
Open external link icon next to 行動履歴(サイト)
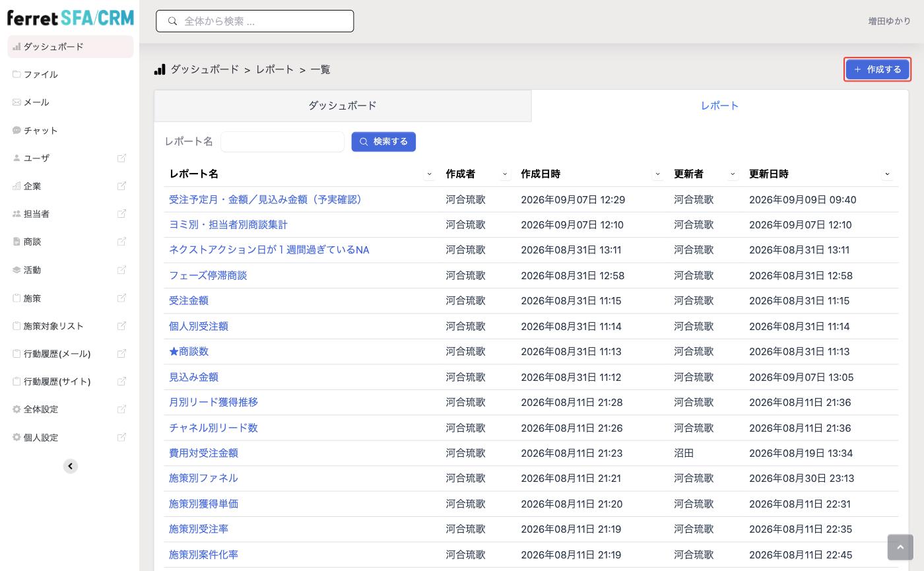[121, 382]
